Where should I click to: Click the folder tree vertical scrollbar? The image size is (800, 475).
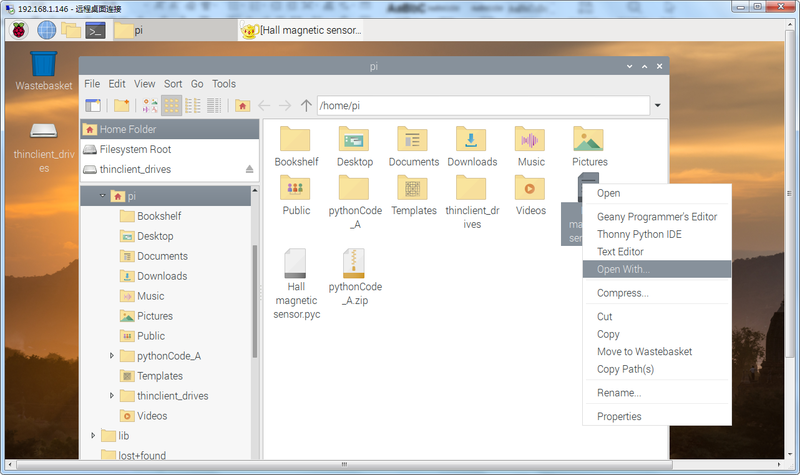pyautogui.click(x=254, y=300)
